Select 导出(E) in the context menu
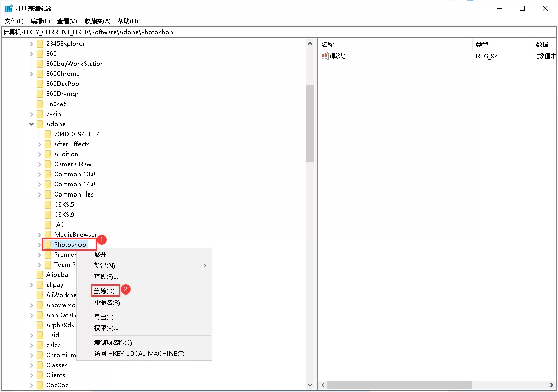The height and width of the screenshot is (392, 558). [x=104, y=317]
